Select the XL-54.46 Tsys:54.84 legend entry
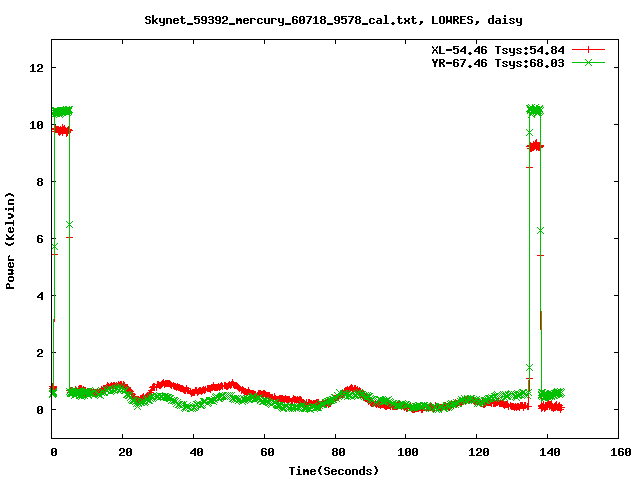This screenshot has width=640, height=480. (498, 50)
